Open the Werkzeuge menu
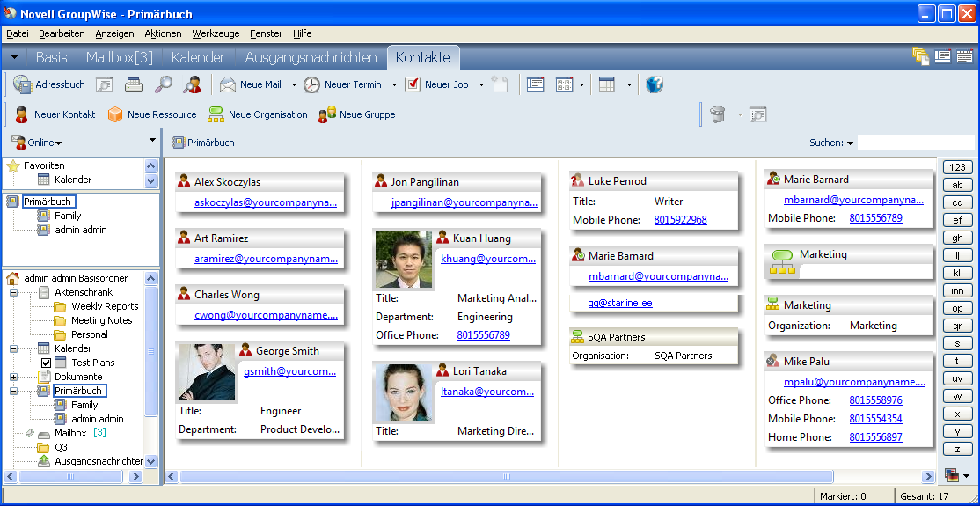980x506 pixels. [x=215, y=33]
